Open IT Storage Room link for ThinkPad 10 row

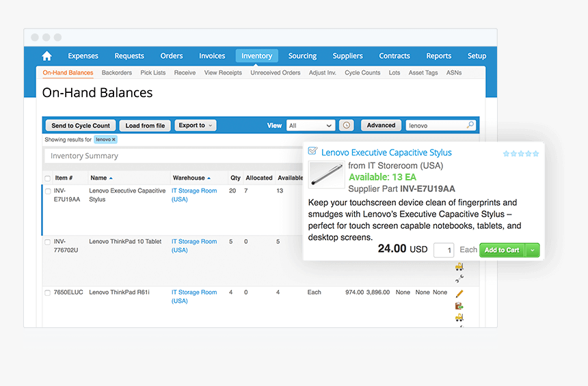pos(194,246)
